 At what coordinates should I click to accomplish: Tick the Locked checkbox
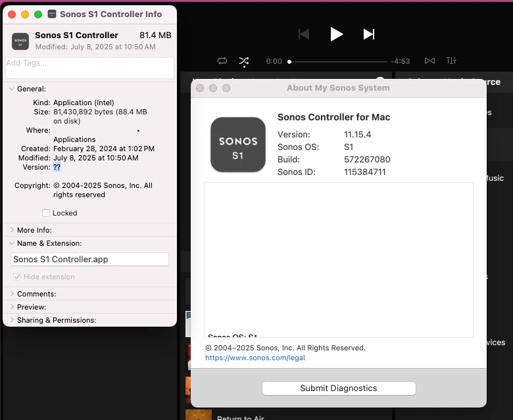tap(46, 213)
